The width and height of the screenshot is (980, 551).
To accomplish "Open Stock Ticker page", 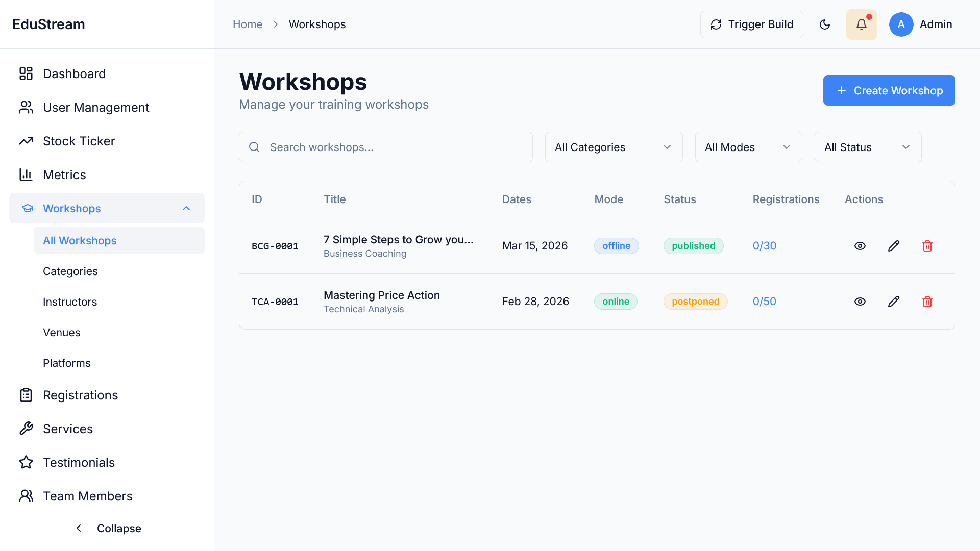I will 107,141.
